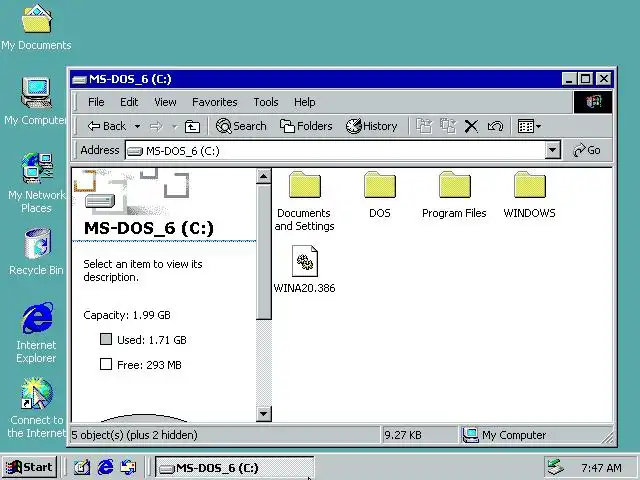This screenshot has width=640, height=480.
Task: Open the Back button history dropdown arrow
Action: click(x=138, y=127)
